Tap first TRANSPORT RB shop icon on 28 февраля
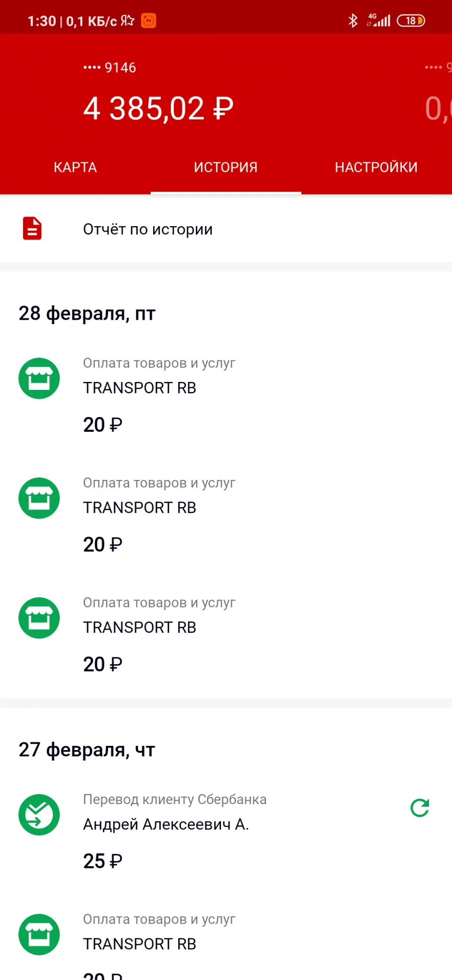The image size is (452, 980). 39,378
